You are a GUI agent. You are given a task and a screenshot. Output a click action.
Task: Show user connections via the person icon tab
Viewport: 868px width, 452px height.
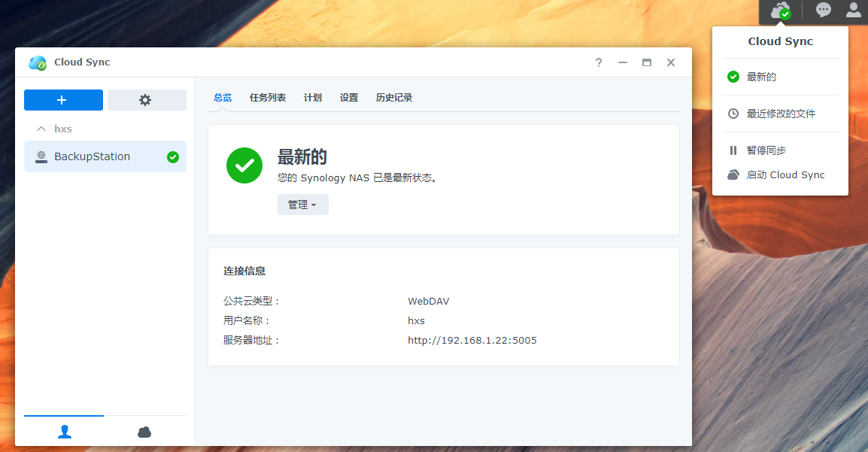tap(64, 432)
